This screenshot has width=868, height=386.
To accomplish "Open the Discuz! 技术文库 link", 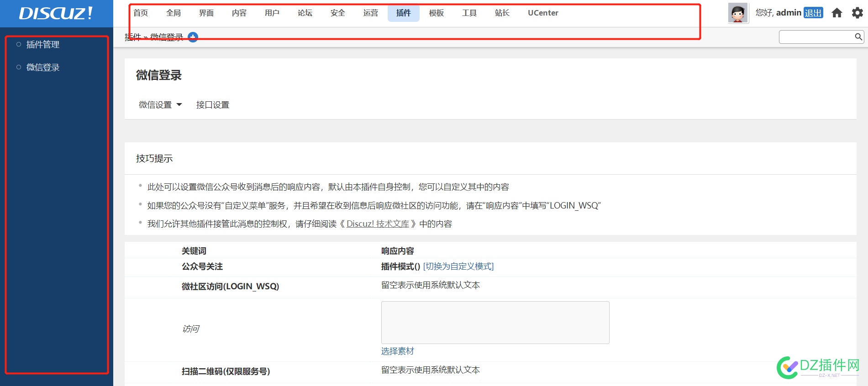I will (x=378, y=224).
